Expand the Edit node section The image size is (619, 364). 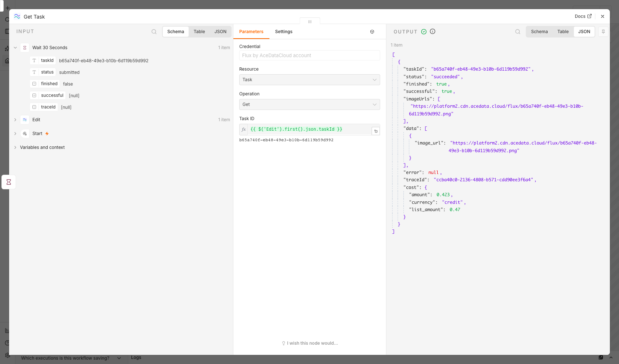tap(15, 120)
